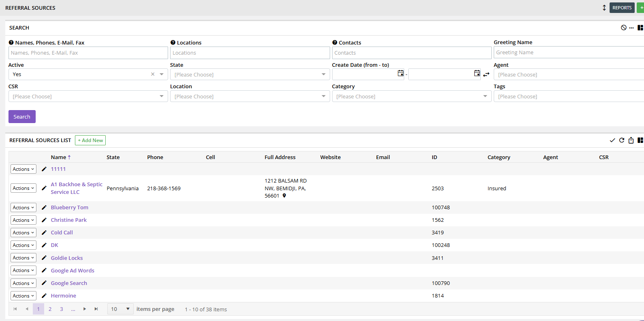Edit the Cold Call row with the pencil
The height and width of the screenshot is (321, 644).
(x=44, y=232)
